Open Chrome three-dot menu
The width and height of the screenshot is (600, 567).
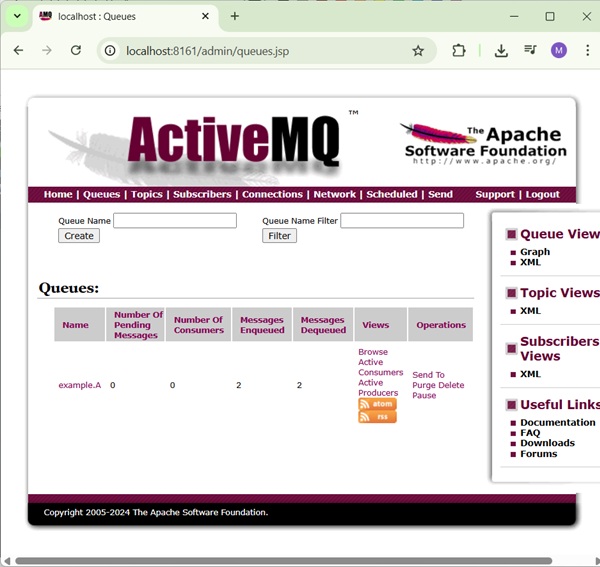[587, 51]
